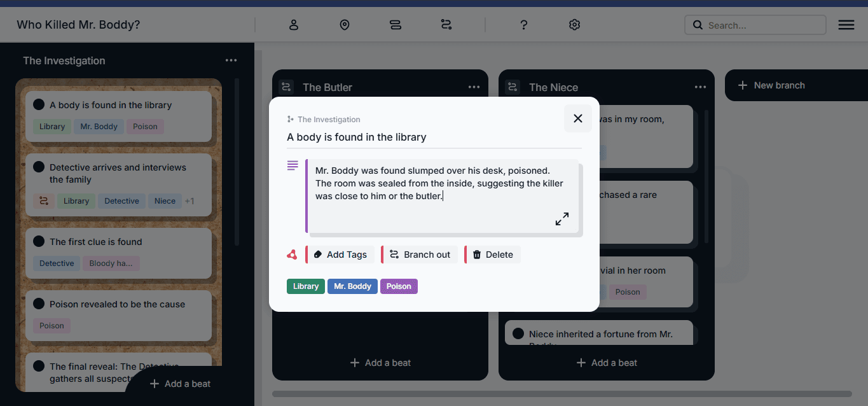Select the purple Poison tag in dialog
The image size is (868, 406).
399,286
